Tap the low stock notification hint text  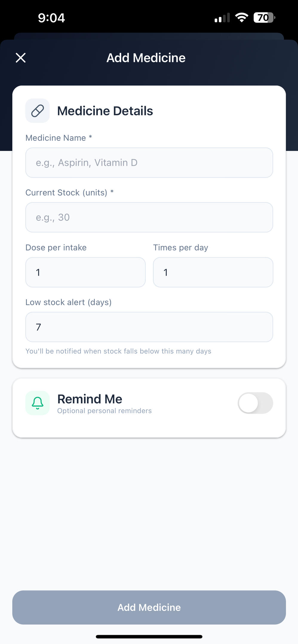118,351
